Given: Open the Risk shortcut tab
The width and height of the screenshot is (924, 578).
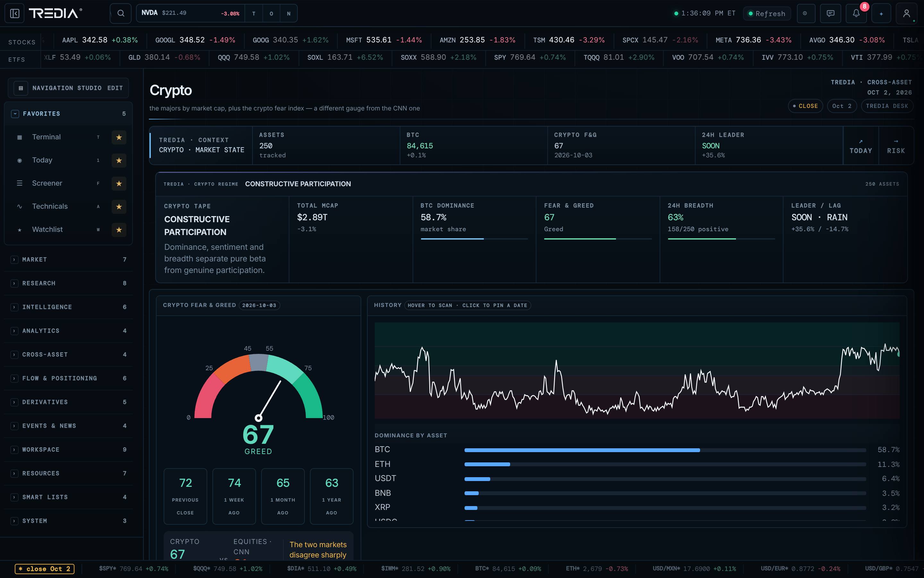Looking at the screenshot, I should point(896,146).
